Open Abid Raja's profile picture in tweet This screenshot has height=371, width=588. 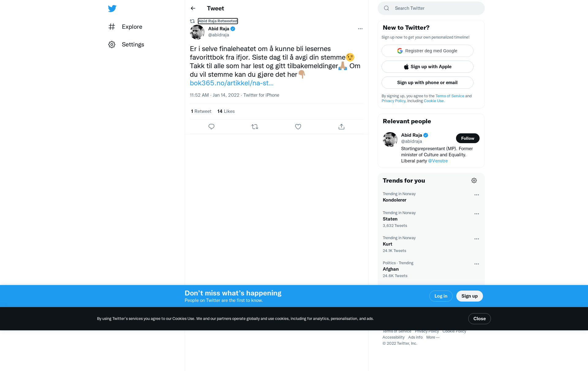tap(197, 32)
